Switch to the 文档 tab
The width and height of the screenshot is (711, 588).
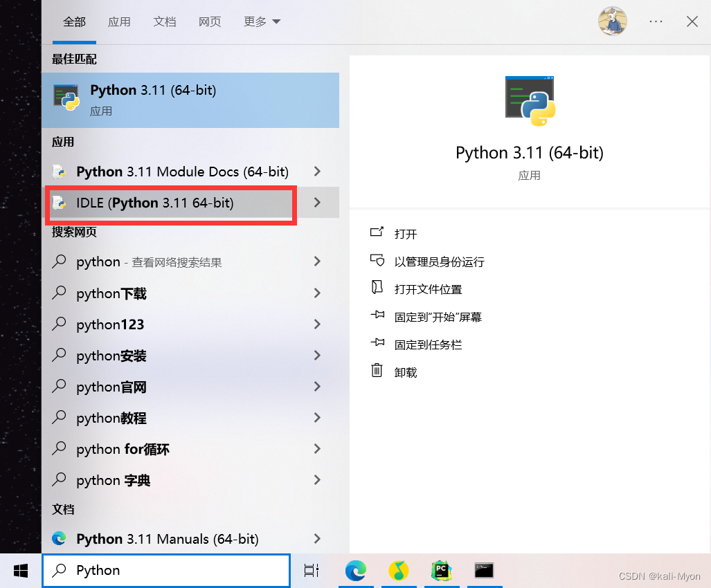[x=165, y=21]
